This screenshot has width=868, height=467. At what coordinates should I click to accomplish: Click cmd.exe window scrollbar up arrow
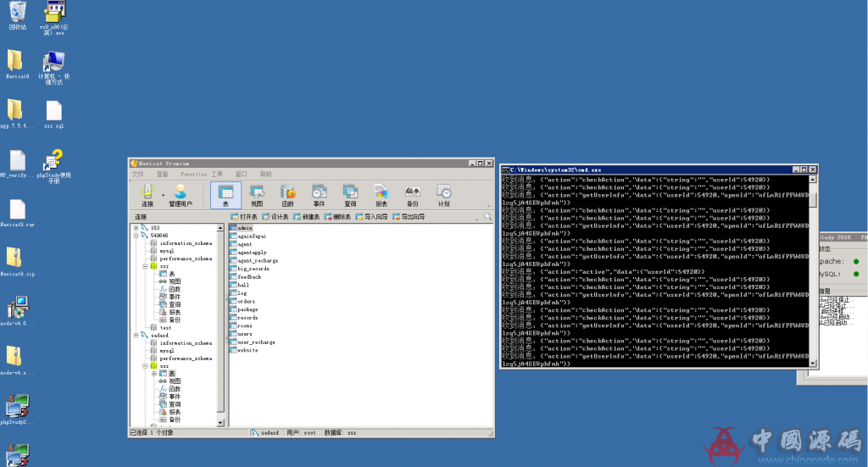[813, 180]
